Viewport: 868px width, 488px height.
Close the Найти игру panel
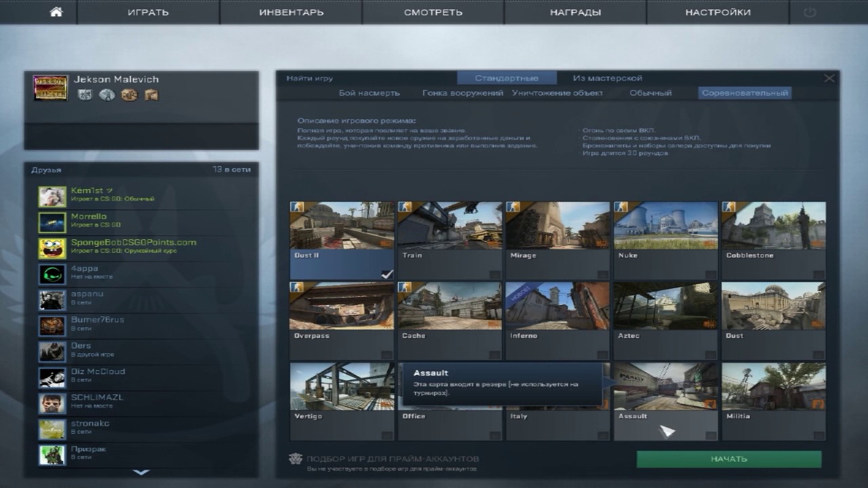tap(829, 79)
